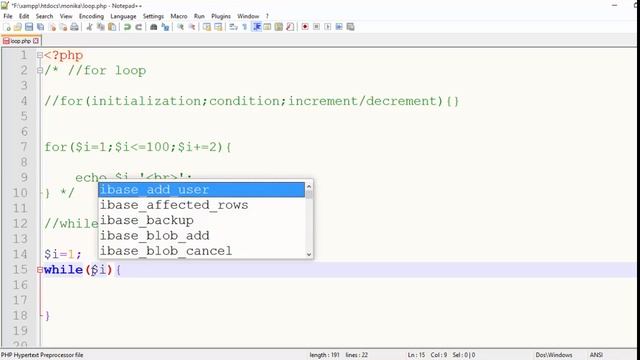Open the Edit menu
The image size is (640, 360).
pyautogui.click(x=24, y=16)
